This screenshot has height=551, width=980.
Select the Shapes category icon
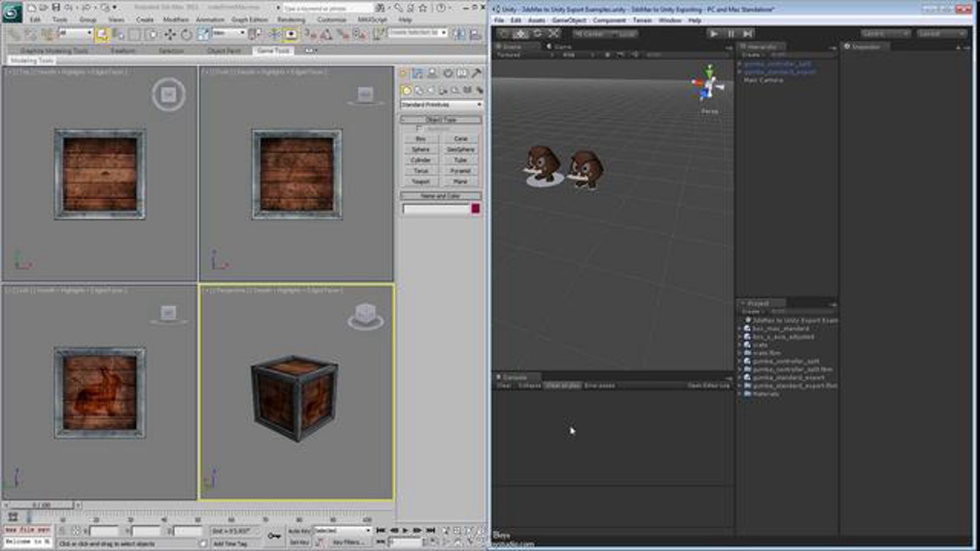point(419,90)
